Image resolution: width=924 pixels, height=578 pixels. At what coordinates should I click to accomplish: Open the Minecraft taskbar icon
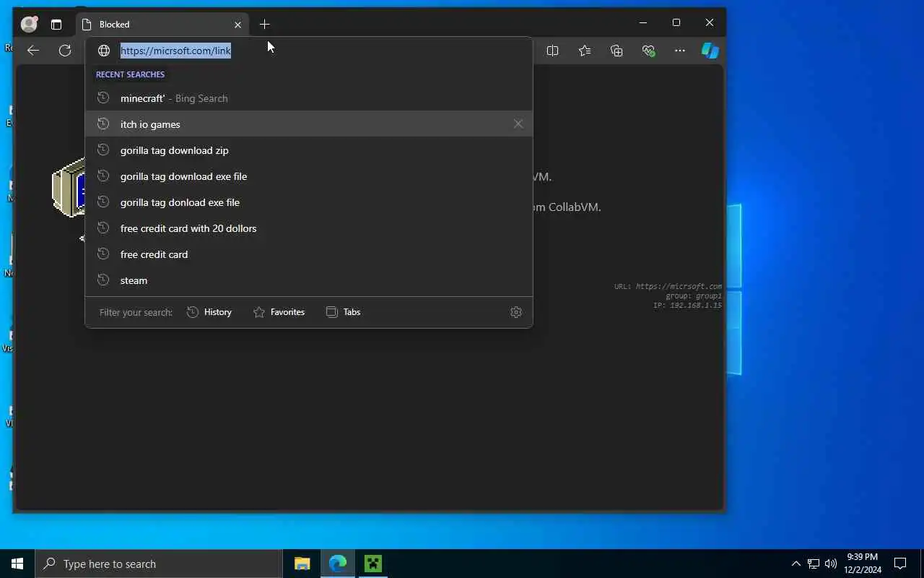pos(373,564)
